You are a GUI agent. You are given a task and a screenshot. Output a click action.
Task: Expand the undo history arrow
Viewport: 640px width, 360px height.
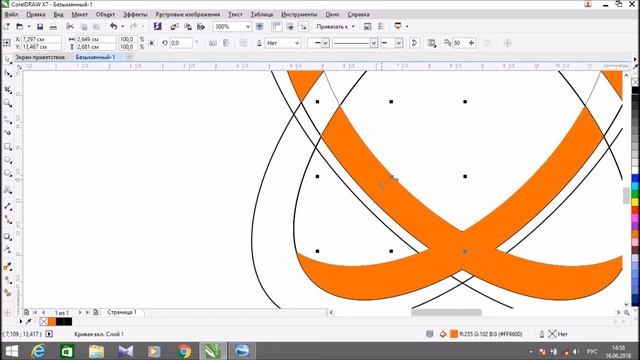(x=122, y=27)
